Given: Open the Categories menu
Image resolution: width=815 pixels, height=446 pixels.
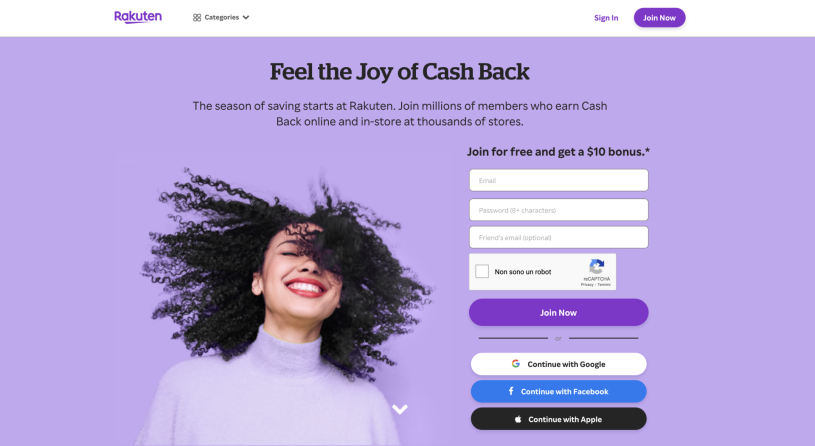Looking at the screenshot, I should point(221,18).
